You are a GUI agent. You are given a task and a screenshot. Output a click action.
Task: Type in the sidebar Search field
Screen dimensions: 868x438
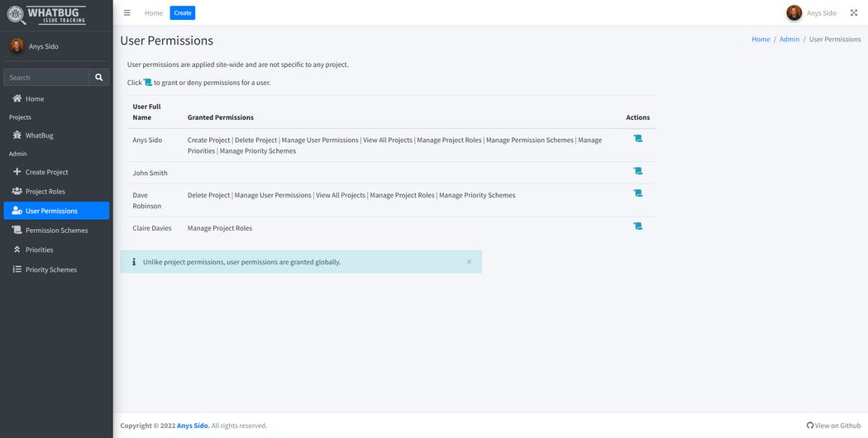[46, 78]
